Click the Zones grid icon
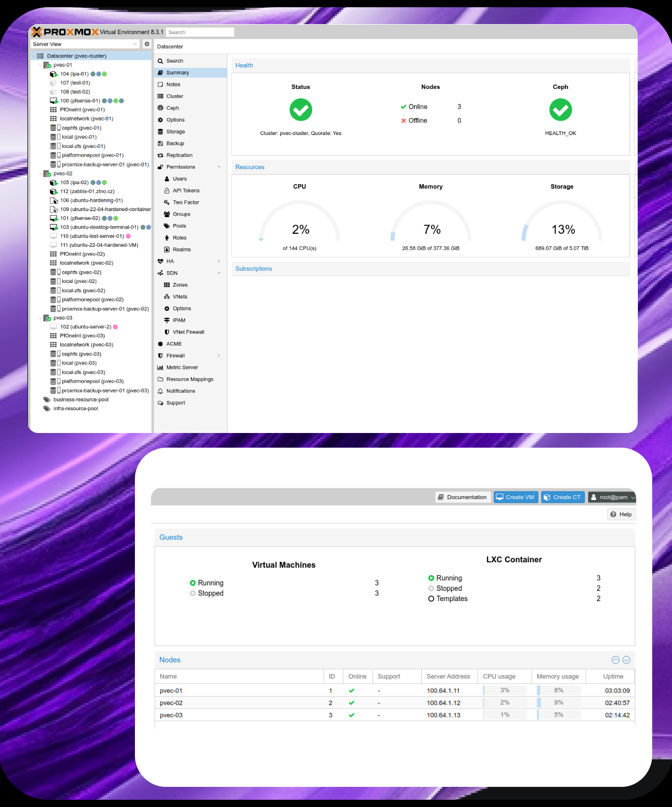Screen dimensions: 672x807 coord(167,285)
